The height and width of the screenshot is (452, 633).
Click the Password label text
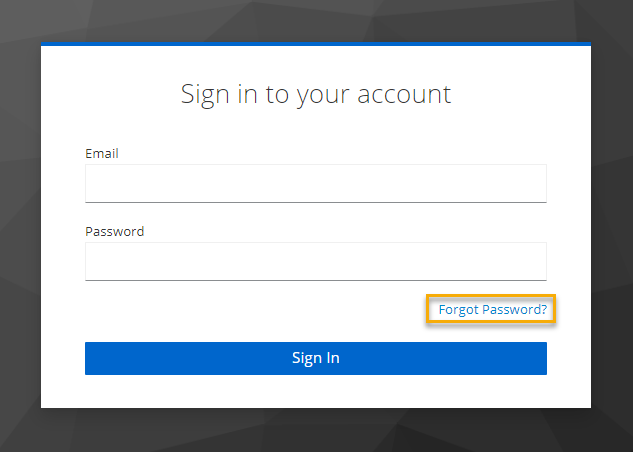pos(114,231)
